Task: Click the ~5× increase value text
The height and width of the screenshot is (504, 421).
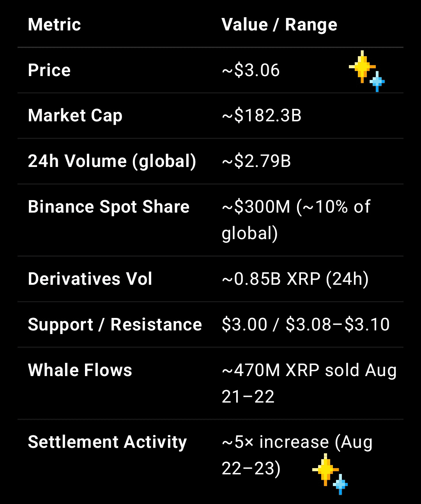Action: click(297, 455)
